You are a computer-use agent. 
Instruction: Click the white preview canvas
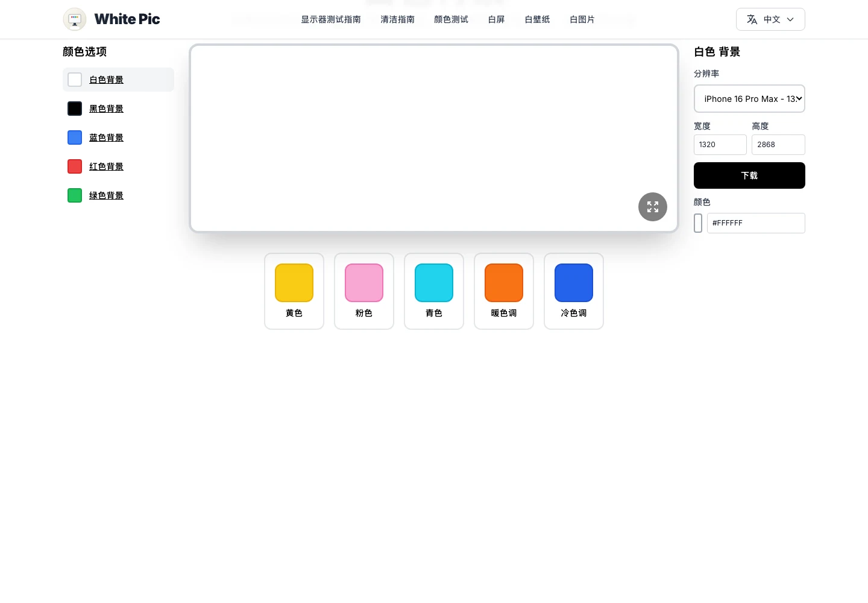point(434,138)
